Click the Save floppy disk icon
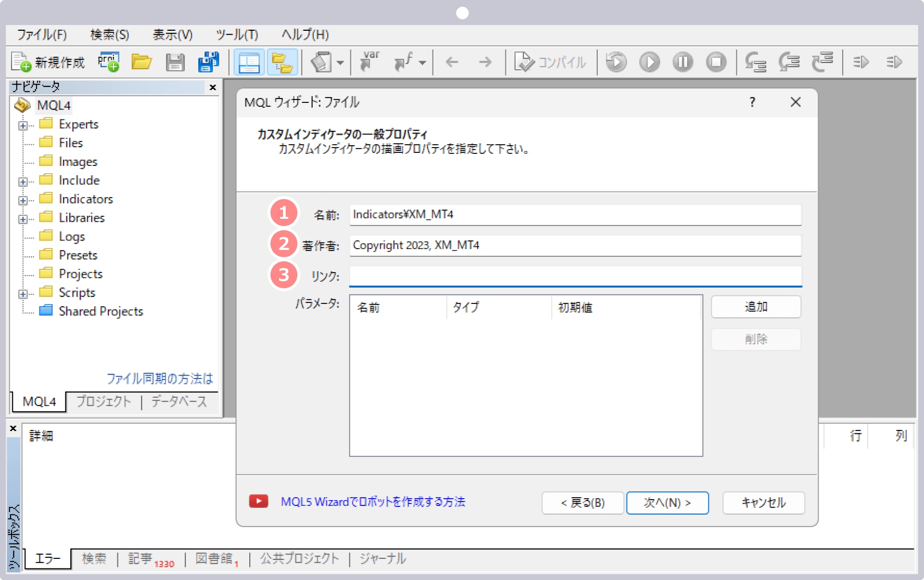This screenshot has width=924, height=580. point(175,62)
